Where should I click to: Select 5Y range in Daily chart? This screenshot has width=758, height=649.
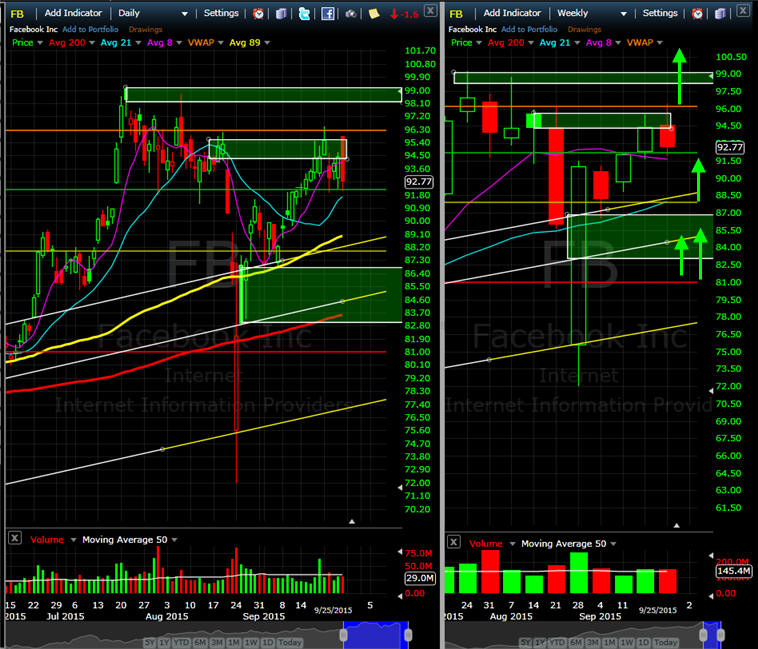click(149, 642)
